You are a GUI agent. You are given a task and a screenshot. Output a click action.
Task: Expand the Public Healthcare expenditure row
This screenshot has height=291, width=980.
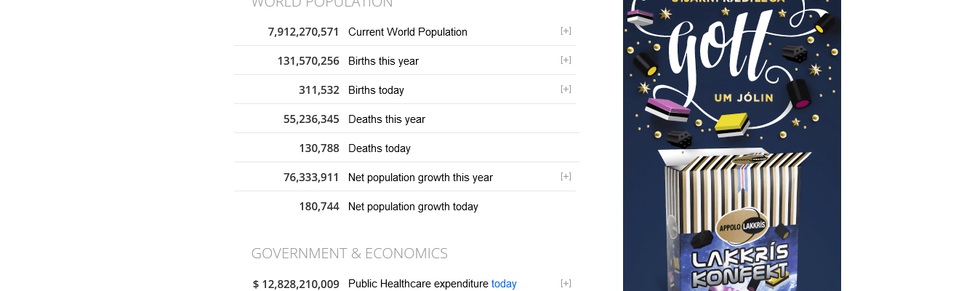(x=566, y=283)
